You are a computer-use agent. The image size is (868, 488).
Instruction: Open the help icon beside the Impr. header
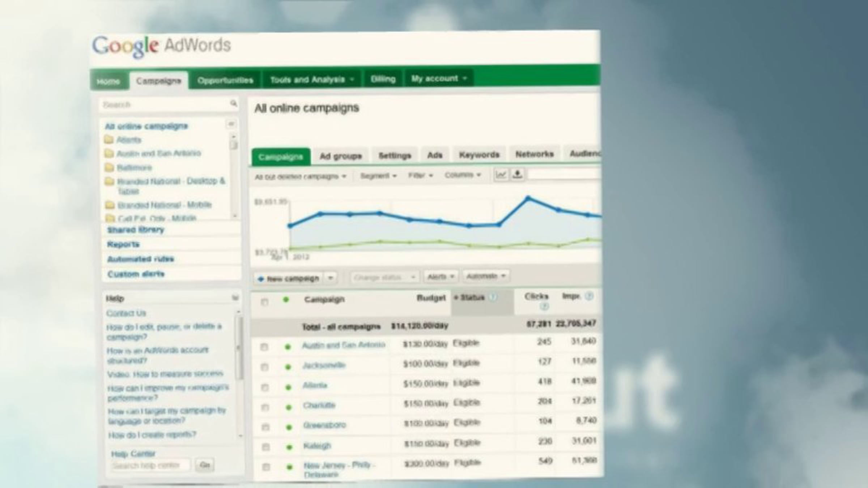tap(589, 296)
